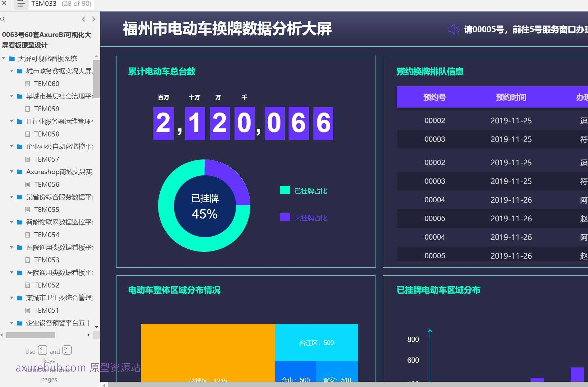Image resolution: width=588 pixels, height=387 pixels.
Task: Open page TEM052 in the tree
Action: 47,285
